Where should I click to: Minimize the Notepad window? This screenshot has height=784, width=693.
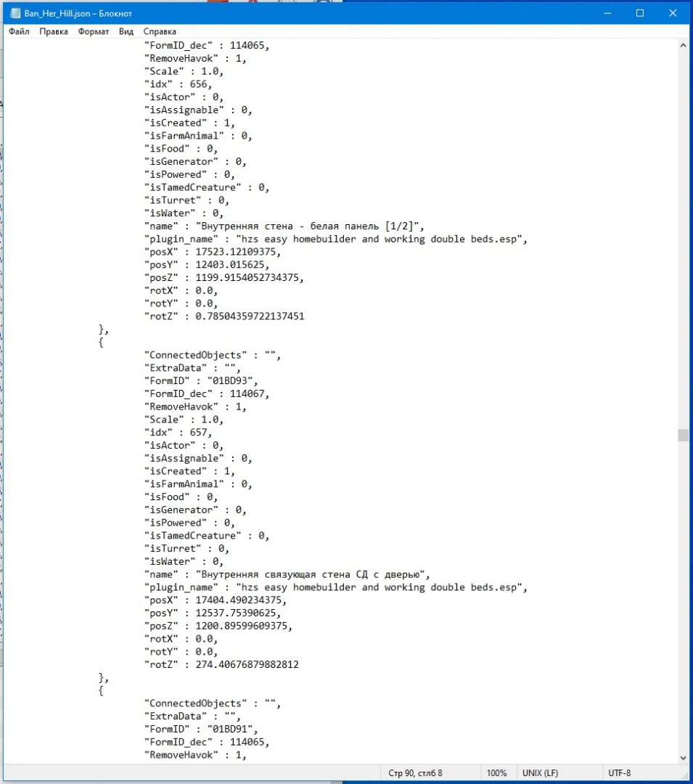coord(607,14)
